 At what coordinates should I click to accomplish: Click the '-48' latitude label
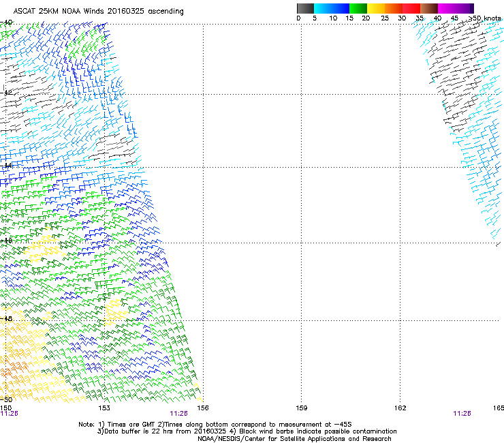tap(6, 318)
